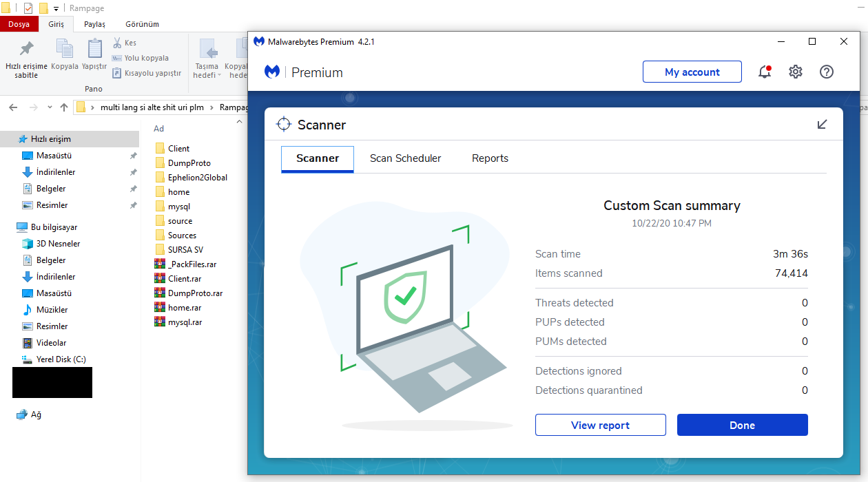Click the Scanner crosshair icon
The image size is (868, 482).
click(283, 124)
